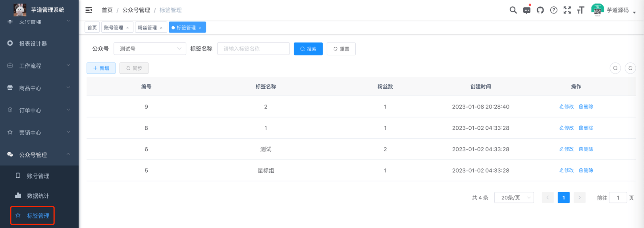Screen dimensions: 644x228
Task: Expand the 工作流程 sidebar menu
Action: pos(39,66)
